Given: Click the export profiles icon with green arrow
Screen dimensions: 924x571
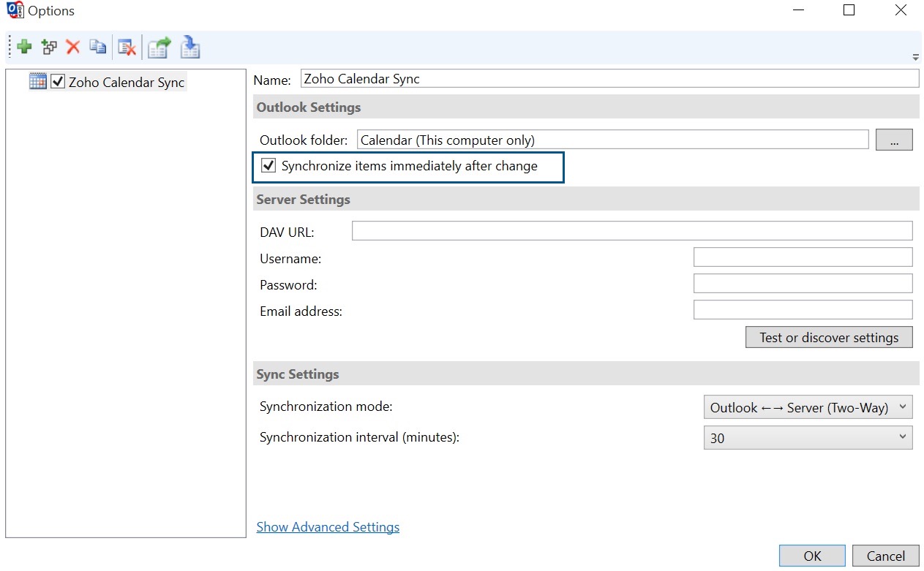Looking at the screenshot, I should click(159, 48).
